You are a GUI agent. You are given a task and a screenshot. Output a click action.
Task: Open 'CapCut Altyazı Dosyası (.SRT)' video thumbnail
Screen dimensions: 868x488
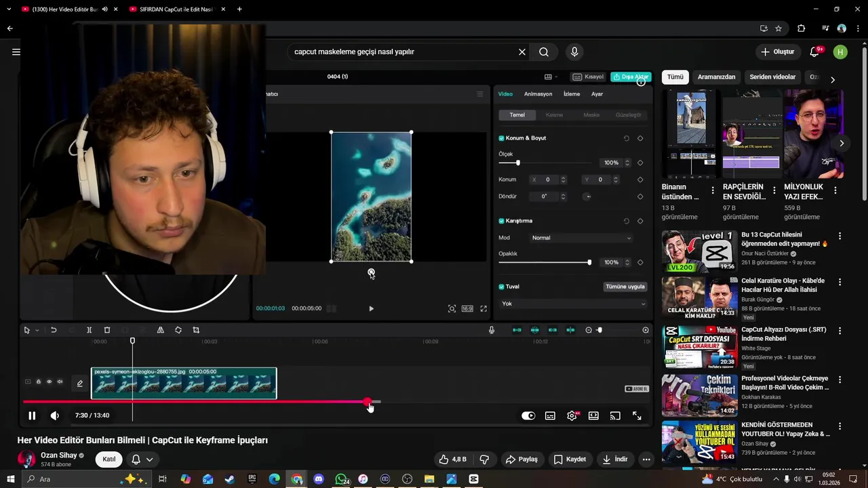coord(699,346)
